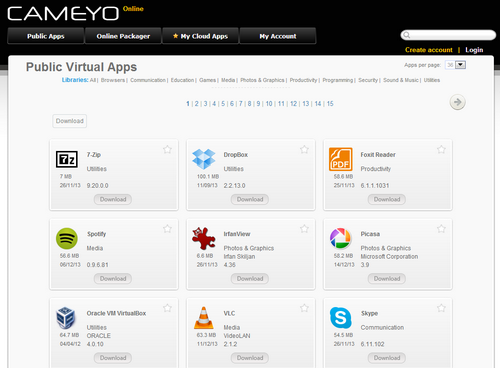
Task: Click Create account link
Action: point(429,50)
